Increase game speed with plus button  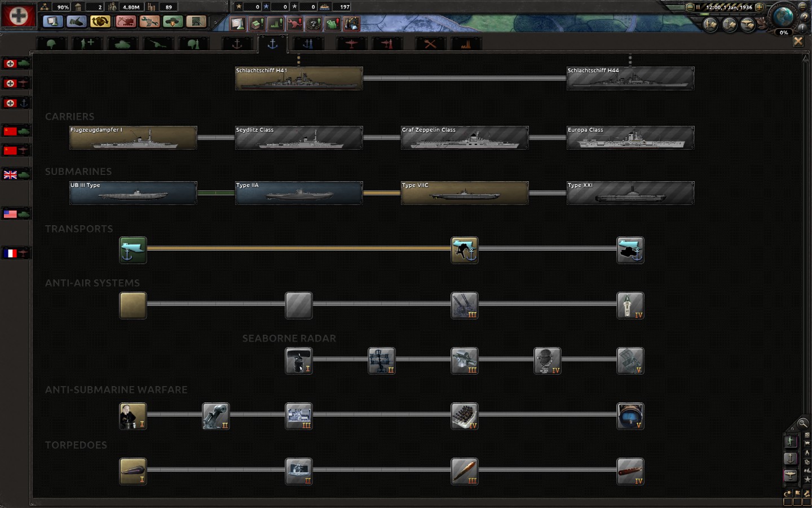click(x=759, y=7)
